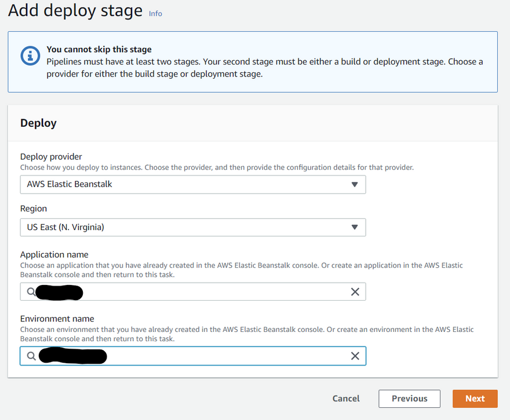Click the Add deploy stage heading
Image resolution: width=510 pixels, height=420 pixels.
(x=75, y=11)
